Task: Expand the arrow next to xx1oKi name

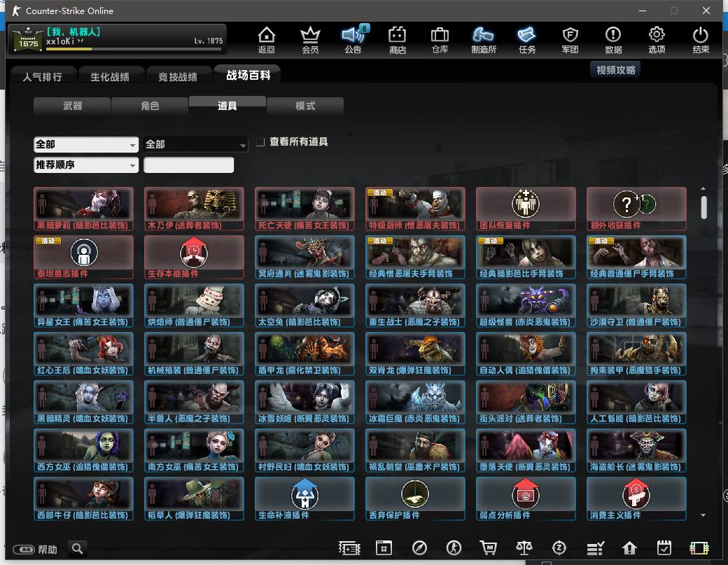Action: tap(80, 41)
